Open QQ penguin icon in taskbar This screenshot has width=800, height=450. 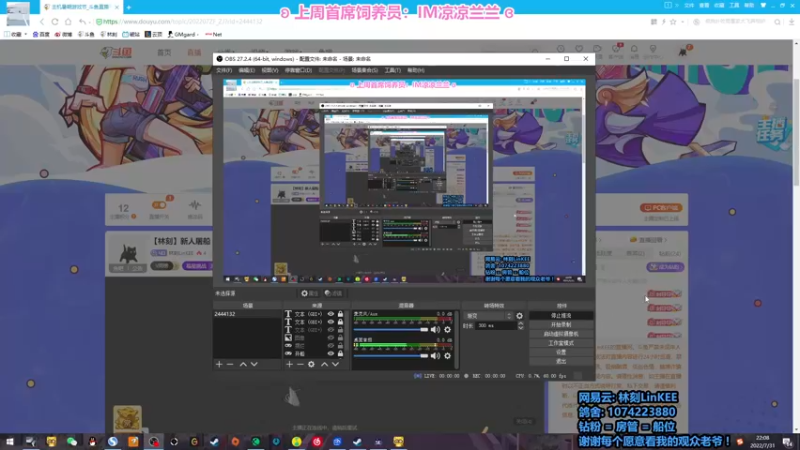92,441
